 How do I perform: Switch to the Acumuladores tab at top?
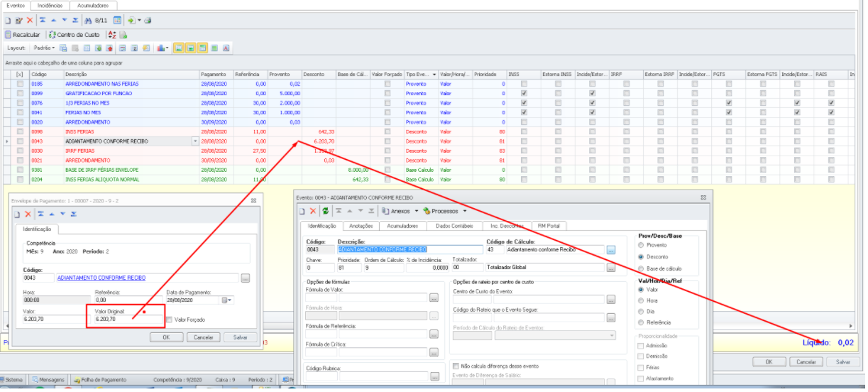(93, 5)
